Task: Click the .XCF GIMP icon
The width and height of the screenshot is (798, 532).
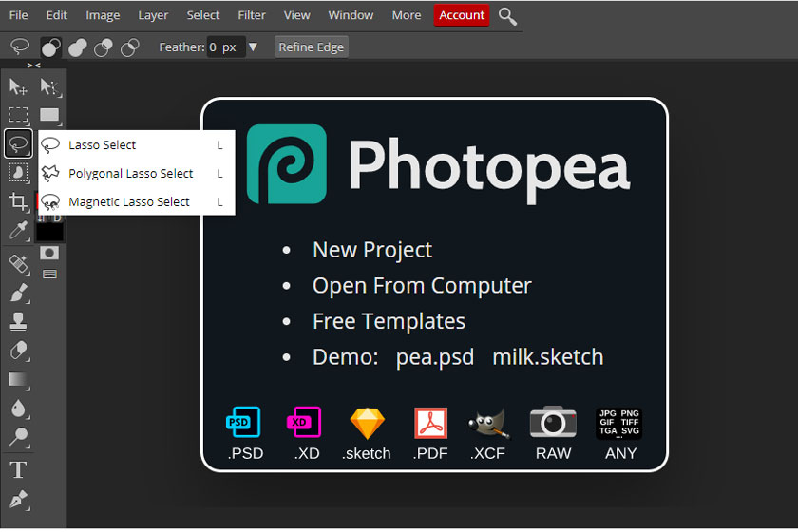Action: point(488,423)
